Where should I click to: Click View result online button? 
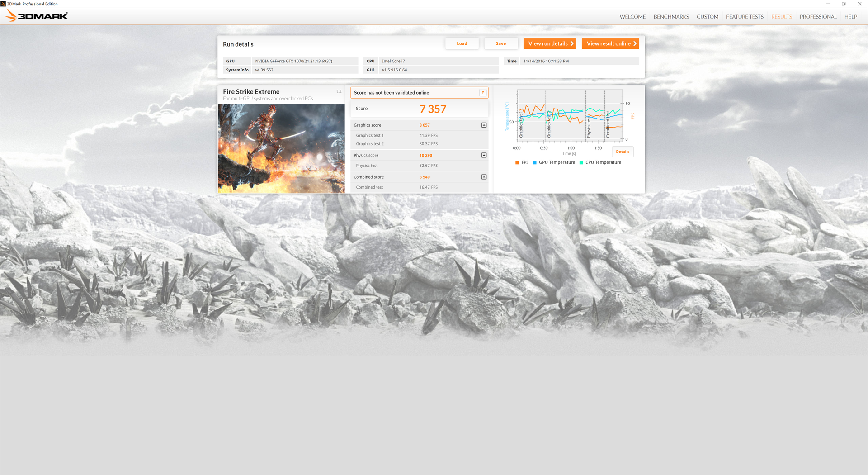click(x=610, y=43)
